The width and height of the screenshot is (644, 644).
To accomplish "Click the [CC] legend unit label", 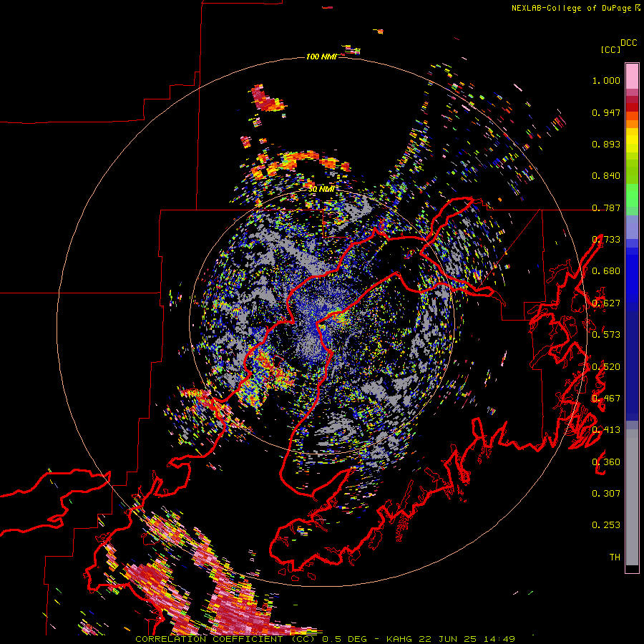I will pyautogui.click(x=610, y=49).
